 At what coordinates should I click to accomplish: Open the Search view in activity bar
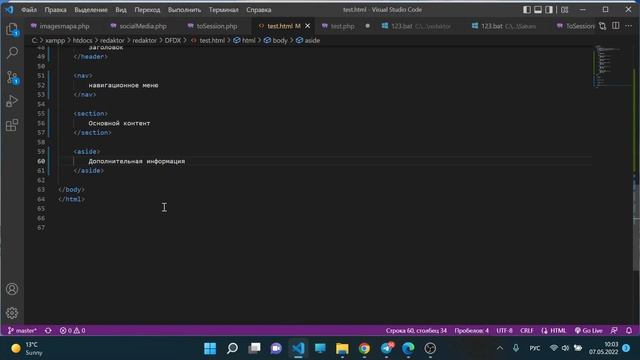pyautogui.click(x=12, y=53)
